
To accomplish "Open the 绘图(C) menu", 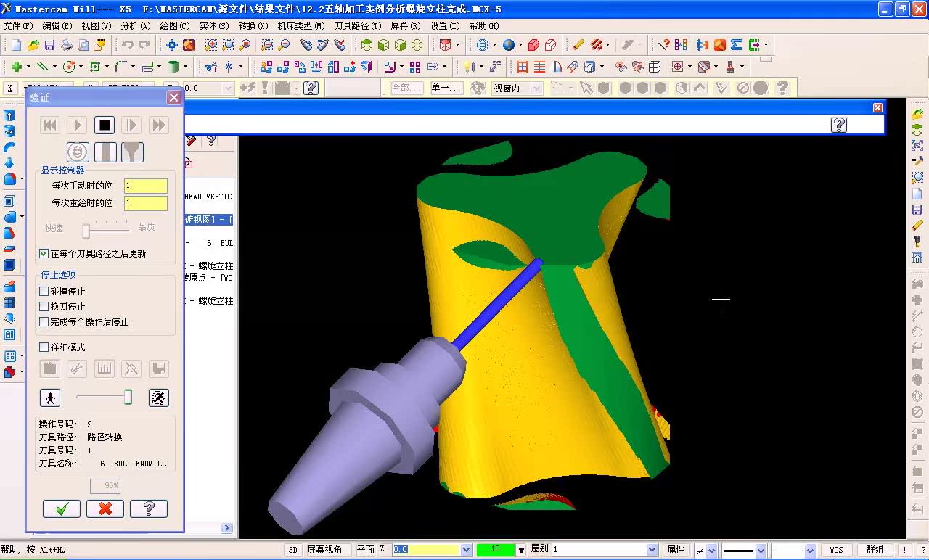I will point(174,25).
